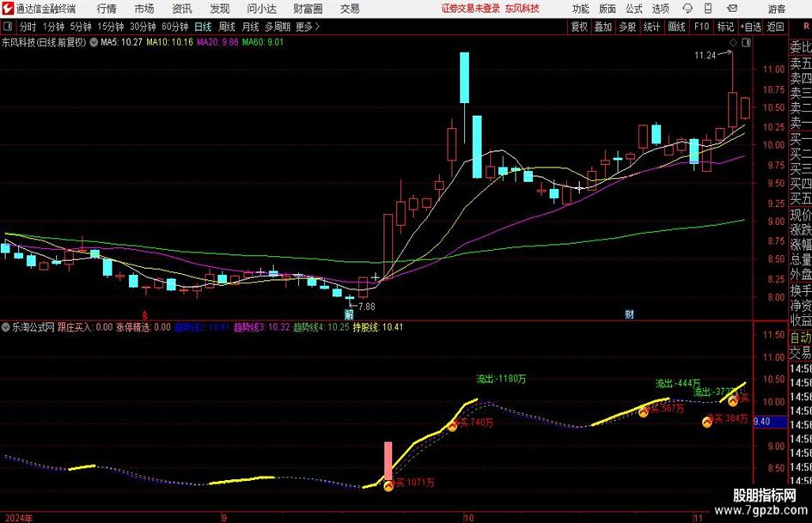Click the 流出:-1180万 label
This screenshot has height=523, width=812.
(x=501, y=379)
